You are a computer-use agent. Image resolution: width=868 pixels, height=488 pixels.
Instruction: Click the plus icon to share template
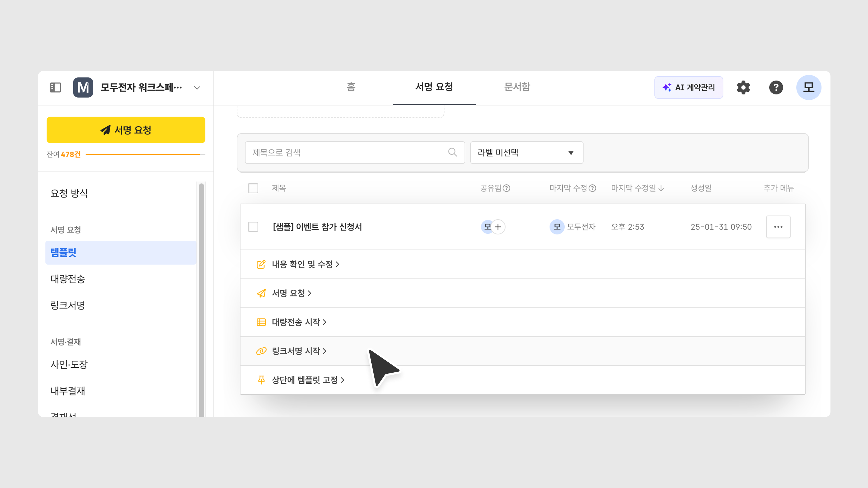[498, 227]
